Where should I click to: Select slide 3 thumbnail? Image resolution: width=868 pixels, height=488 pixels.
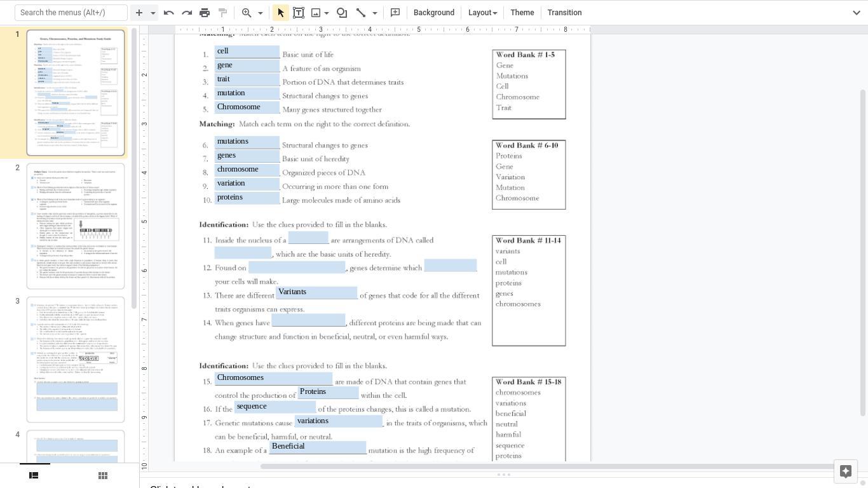coord(76,360)
